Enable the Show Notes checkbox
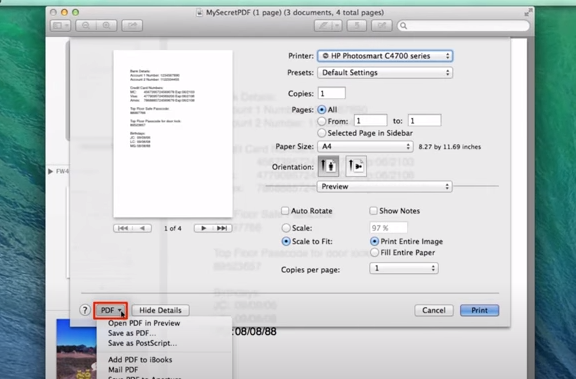Image resolution: width=576 pixels, height=379 pixels. tap(373, 210)
